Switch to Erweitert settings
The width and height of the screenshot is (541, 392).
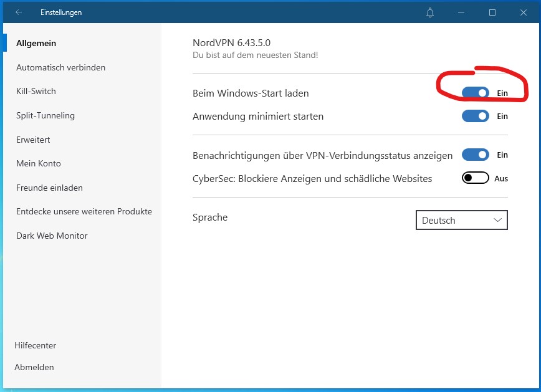(33, 140)
